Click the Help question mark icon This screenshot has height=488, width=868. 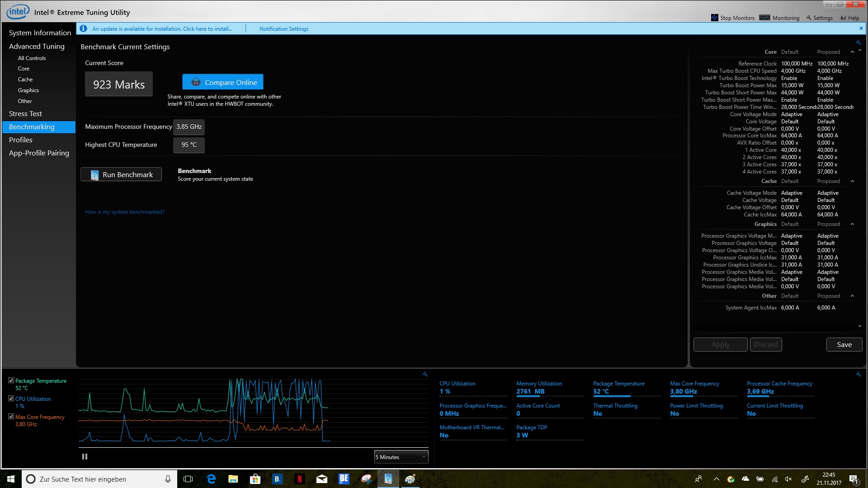[x=843, y=18]
